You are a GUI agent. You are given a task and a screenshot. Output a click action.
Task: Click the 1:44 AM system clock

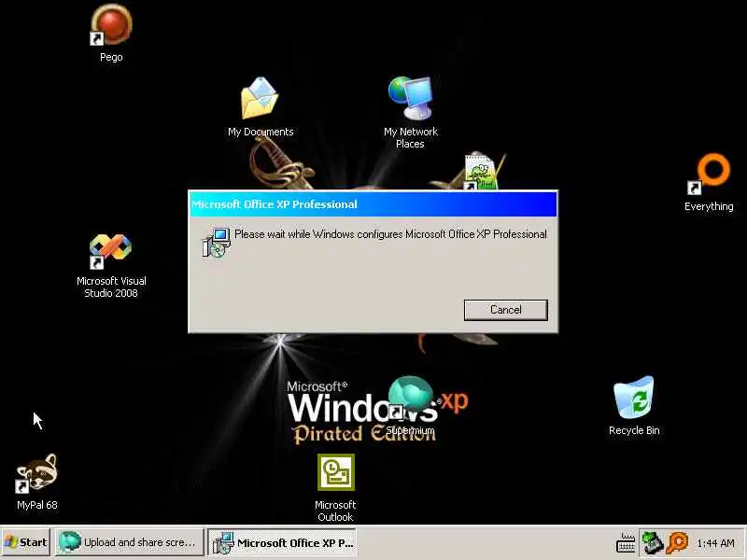tap(715, 543)
